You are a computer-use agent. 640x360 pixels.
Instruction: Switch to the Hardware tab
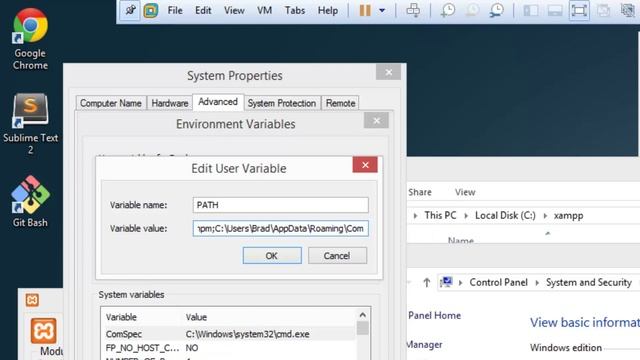coord(170,103)
